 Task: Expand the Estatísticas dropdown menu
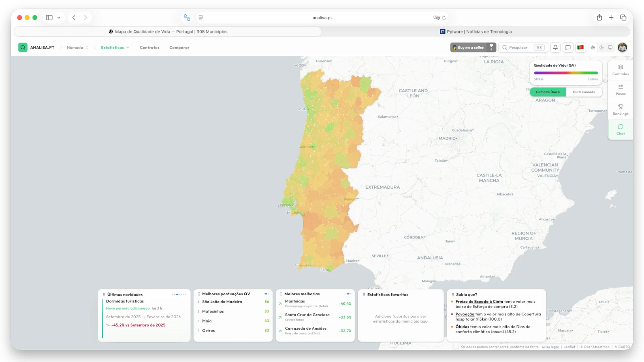(115, 47)
